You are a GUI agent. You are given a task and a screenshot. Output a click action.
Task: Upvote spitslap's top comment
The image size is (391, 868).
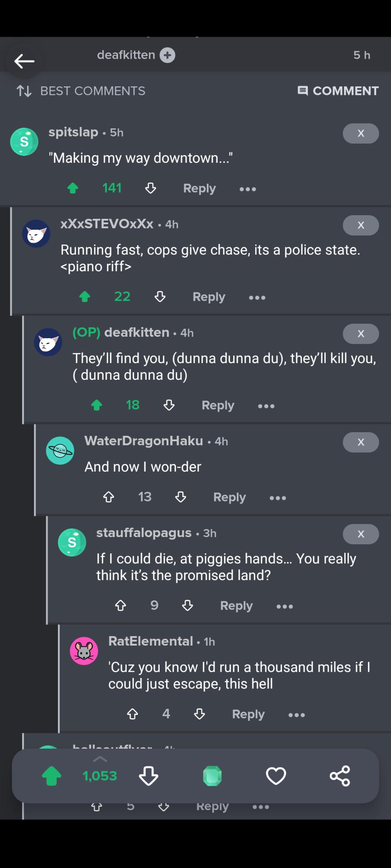tap(73, 188)
